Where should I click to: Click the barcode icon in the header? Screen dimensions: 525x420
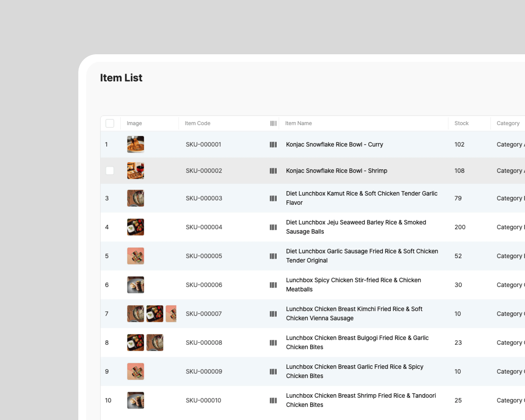tap(273, 123)
